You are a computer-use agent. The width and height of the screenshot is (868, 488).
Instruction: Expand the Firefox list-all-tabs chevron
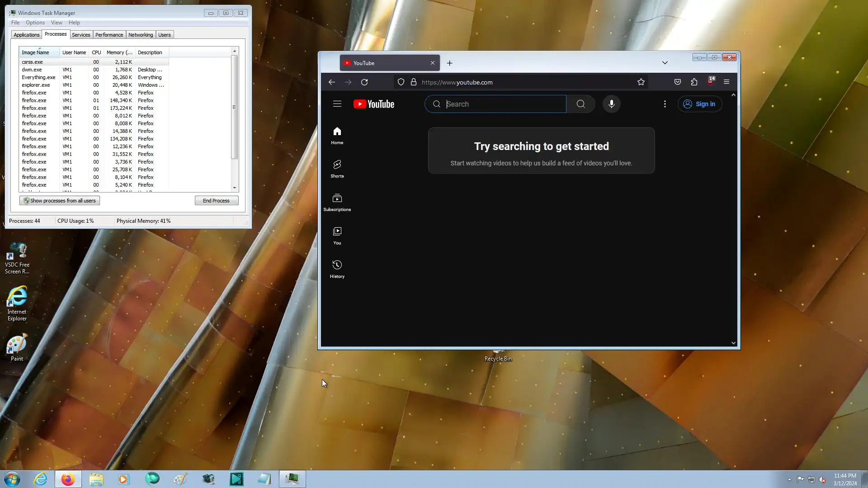coord(665,63)
